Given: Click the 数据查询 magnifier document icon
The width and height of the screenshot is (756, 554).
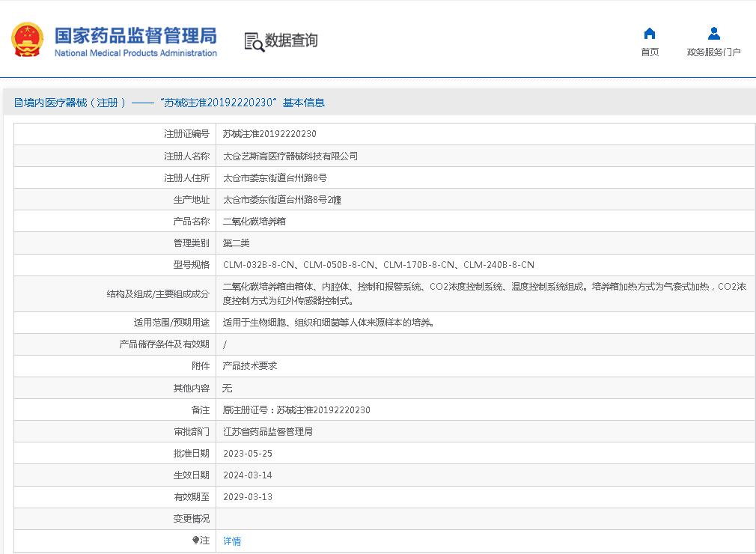Looking at the screenshot, I should pyautogui.click(x=254, y=42).
